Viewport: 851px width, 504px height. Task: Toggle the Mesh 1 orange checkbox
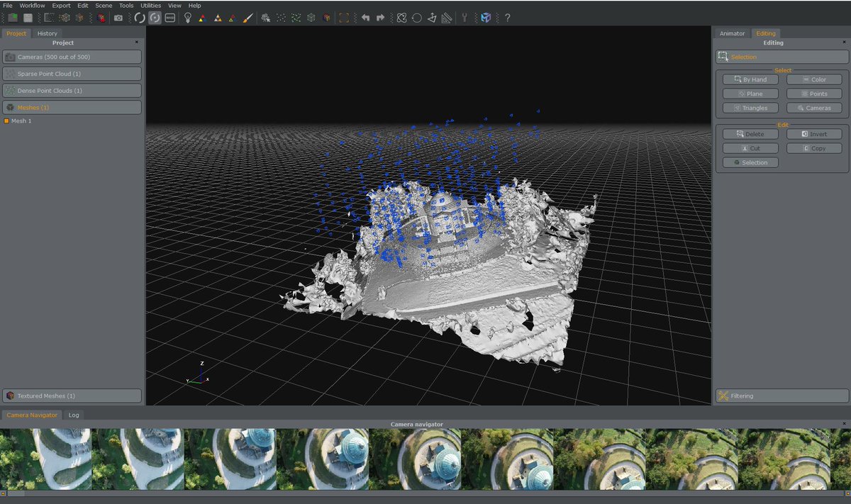point(6,121)
